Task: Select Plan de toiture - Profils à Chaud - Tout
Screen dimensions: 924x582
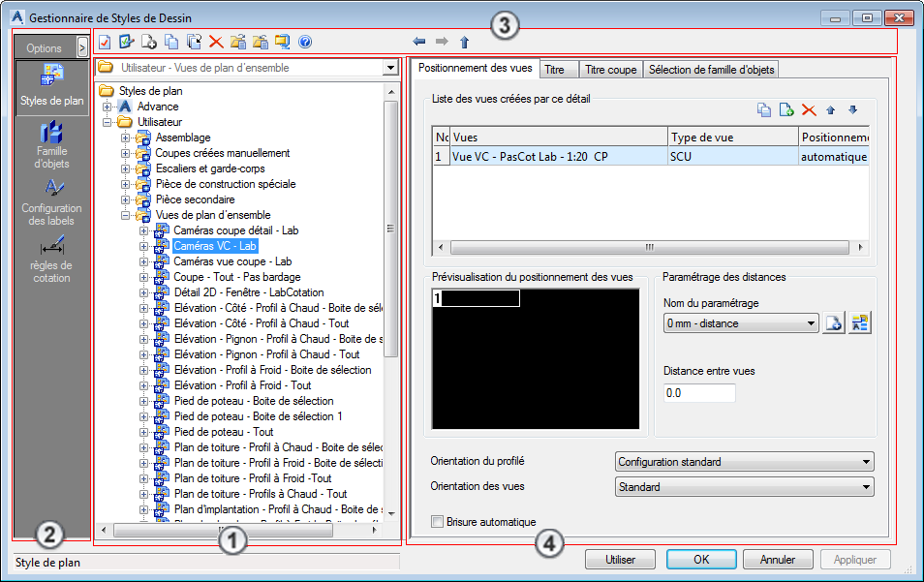Action: (x=261, y=494)
